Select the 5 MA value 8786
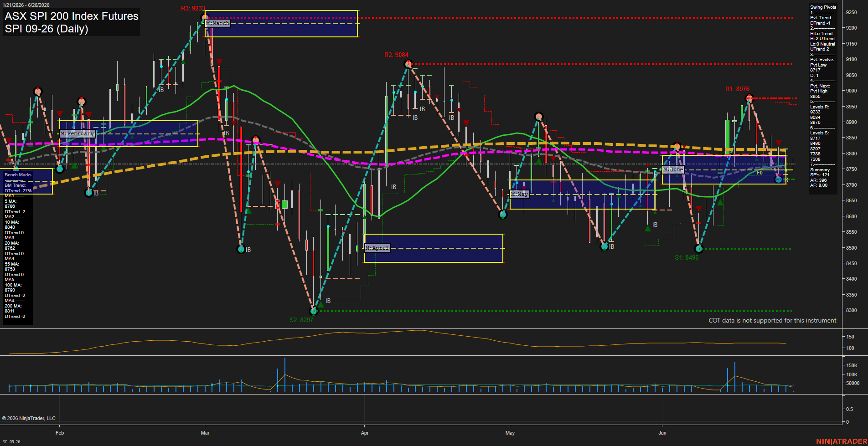 click(x=10, y=206)
